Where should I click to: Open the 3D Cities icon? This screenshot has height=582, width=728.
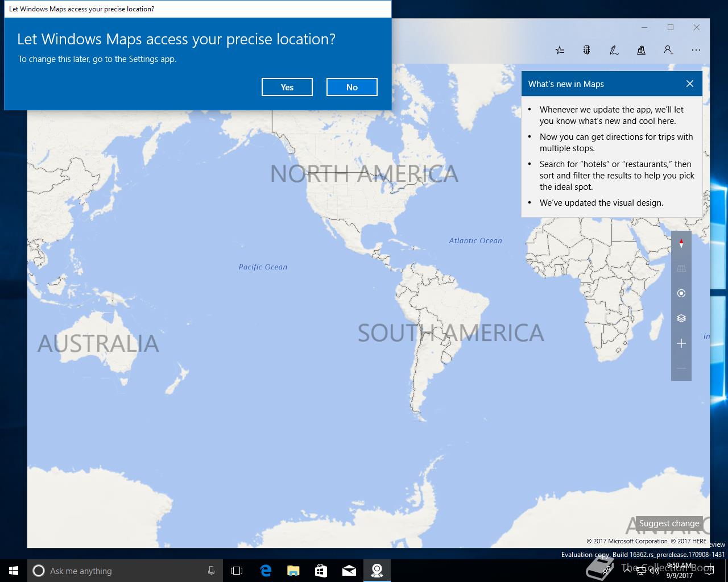click(641, 50)
